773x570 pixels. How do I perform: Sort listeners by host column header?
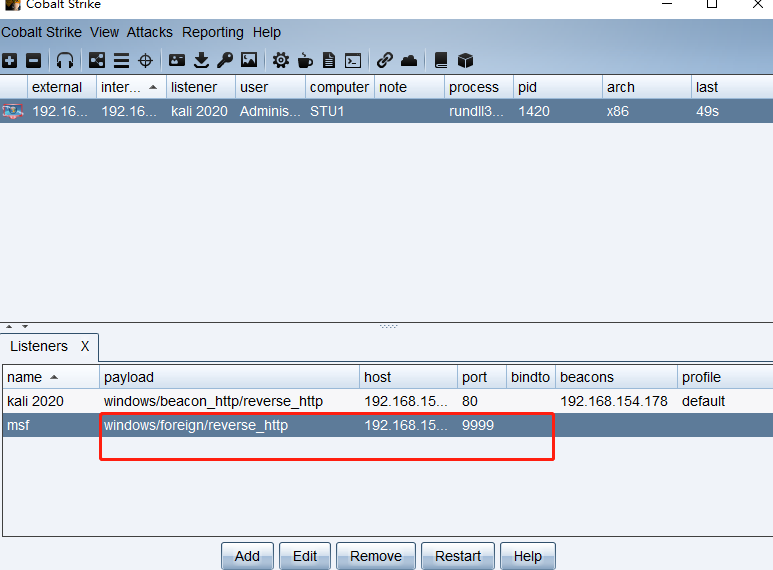(408, 377)
